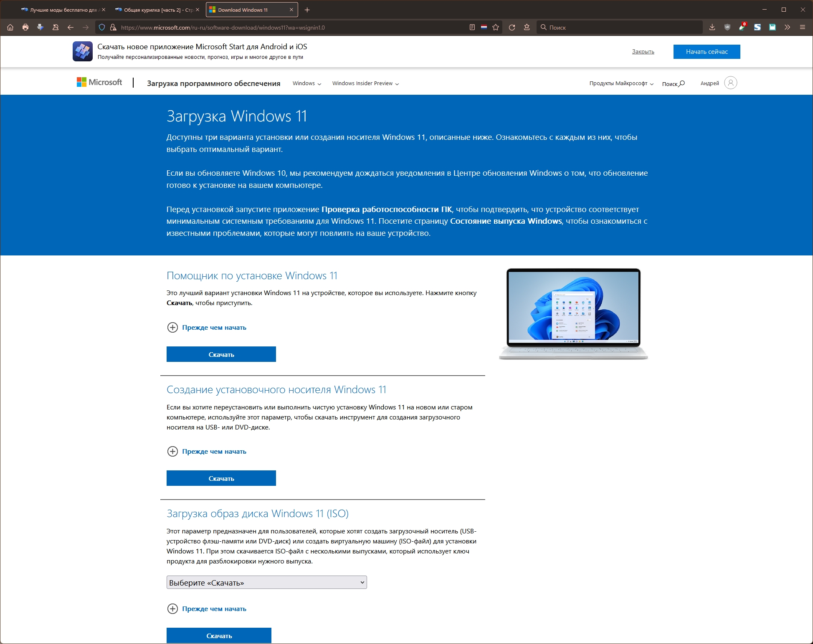
Task: Click the Windows 11 laptop image
Action: pyautogui.click(x=573, y=314)
